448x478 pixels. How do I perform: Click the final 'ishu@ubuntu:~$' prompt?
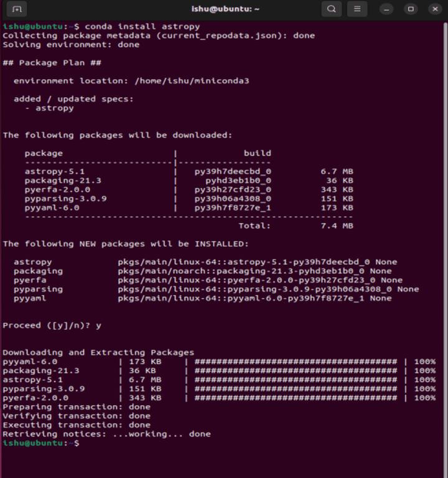[41, 443]
